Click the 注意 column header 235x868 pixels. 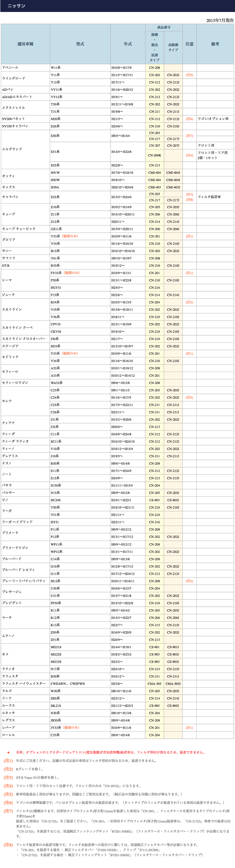(x=189, y=44)
